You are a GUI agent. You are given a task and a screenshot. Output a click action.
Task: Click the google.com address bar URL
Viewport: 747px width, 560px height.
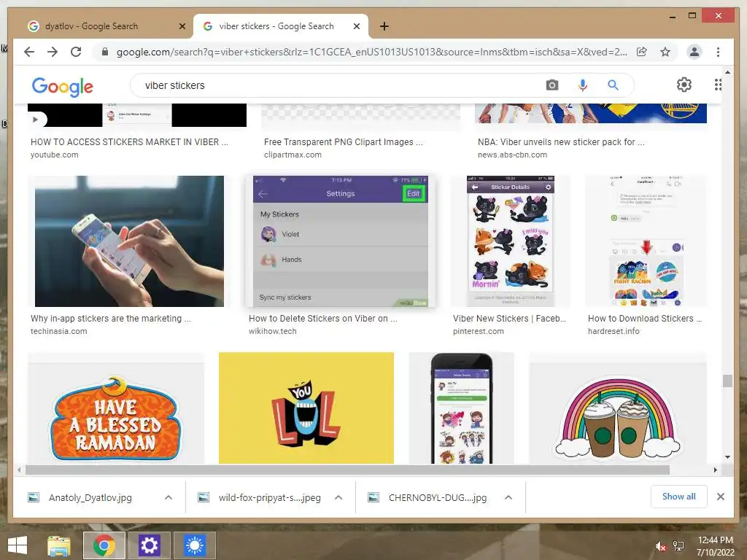point(371,52)
